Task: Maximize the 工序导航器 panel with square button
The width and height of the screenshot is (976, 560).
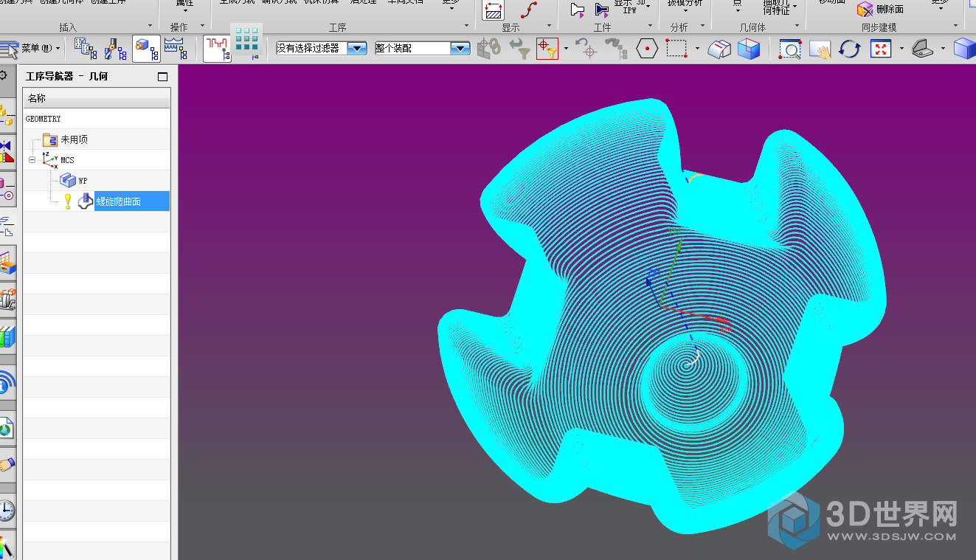Action: tap(163, 76)
